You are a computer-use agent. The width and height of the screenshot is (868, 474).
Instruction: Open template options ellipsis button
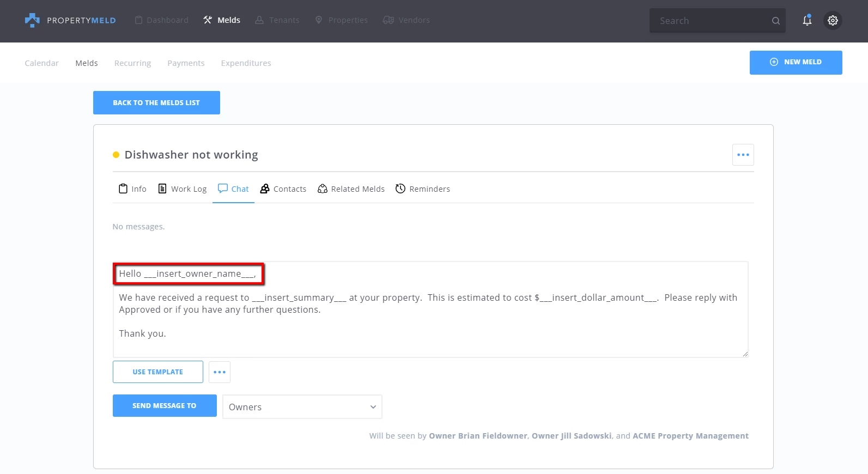click(220, 372)
